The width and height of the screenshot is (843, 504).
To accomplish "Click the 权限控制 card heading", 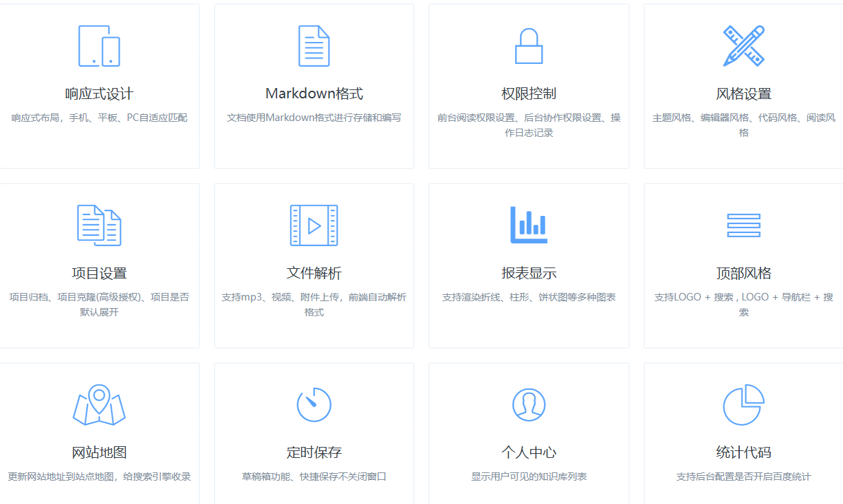I will [529, 94].
